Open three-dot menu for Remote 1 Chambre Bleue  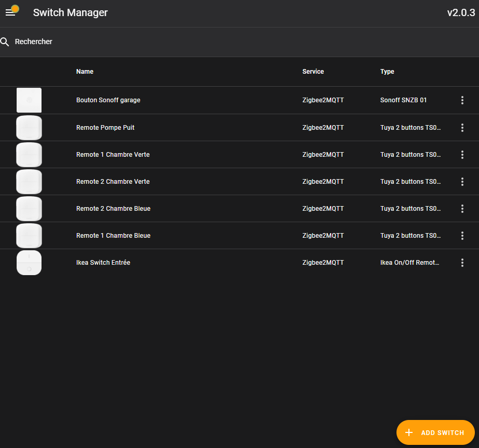pos(462,236)
